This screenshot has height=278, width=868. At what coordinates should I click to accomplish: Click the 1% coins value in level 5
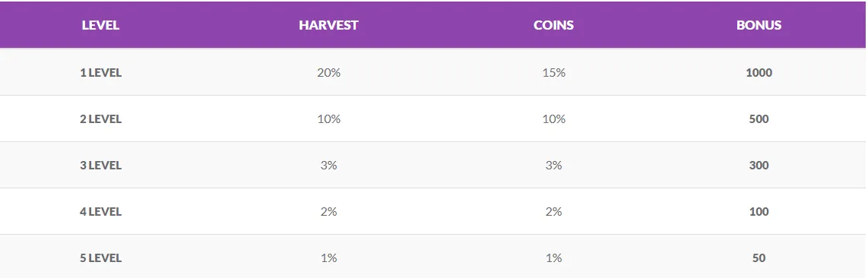click(554, 258)
